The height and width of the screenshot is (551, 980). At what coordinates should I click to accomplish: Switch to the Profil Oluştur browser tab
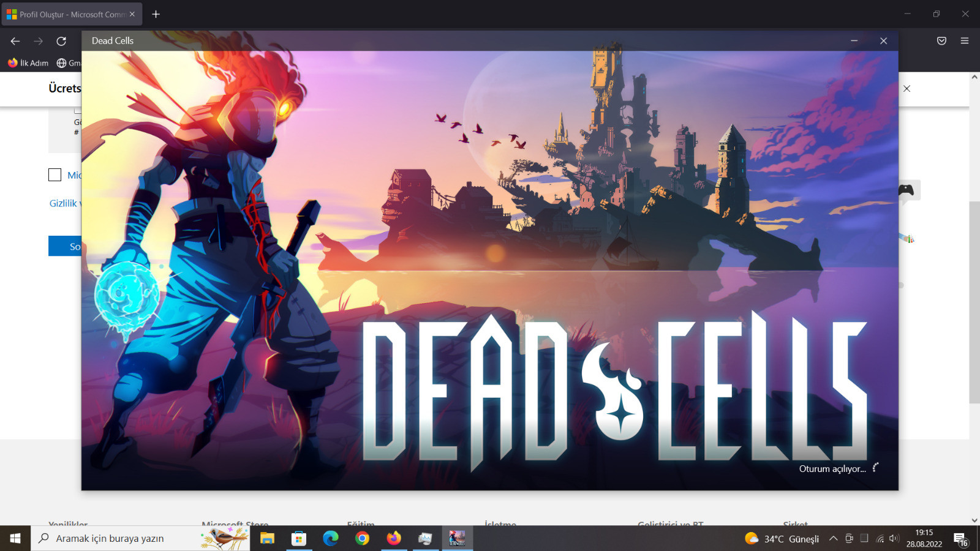pyautogui.click(x=72, y=14)
